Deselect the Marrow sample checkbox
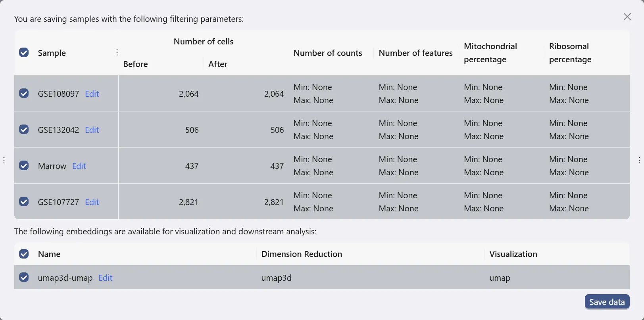The width and height of the screenshot is (644, 320). [x=24, y=166]
